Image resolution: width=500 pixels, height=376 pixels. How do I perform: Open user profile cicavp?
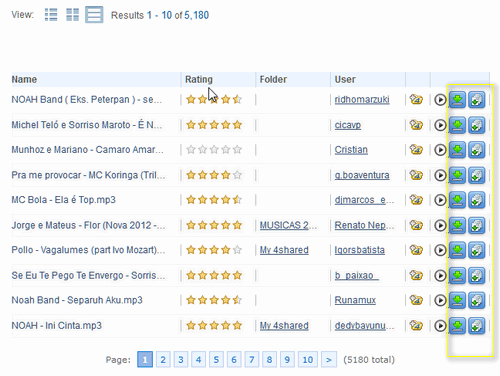[348, 125]
